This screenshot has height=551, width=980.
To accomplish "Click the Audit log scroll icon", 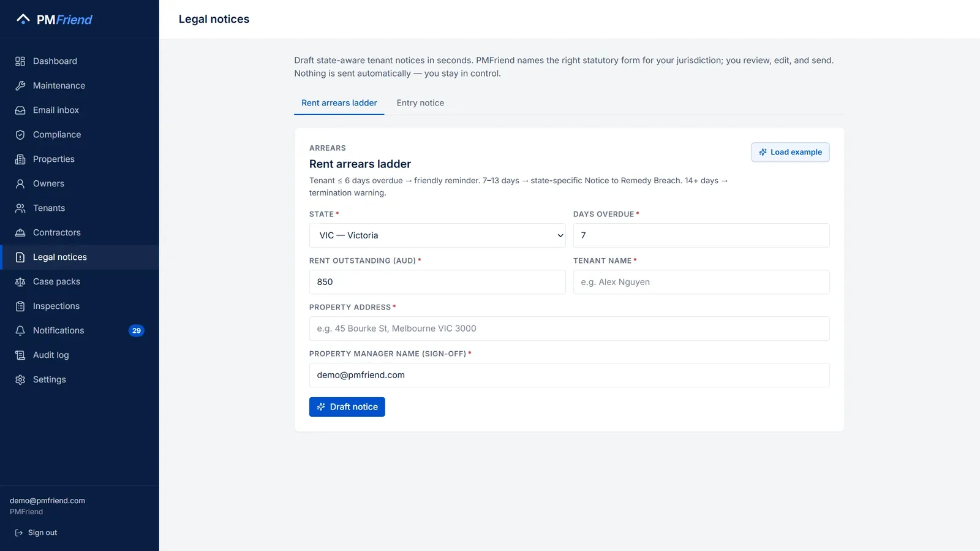I will pyautogui.click(x=20, y=355).
